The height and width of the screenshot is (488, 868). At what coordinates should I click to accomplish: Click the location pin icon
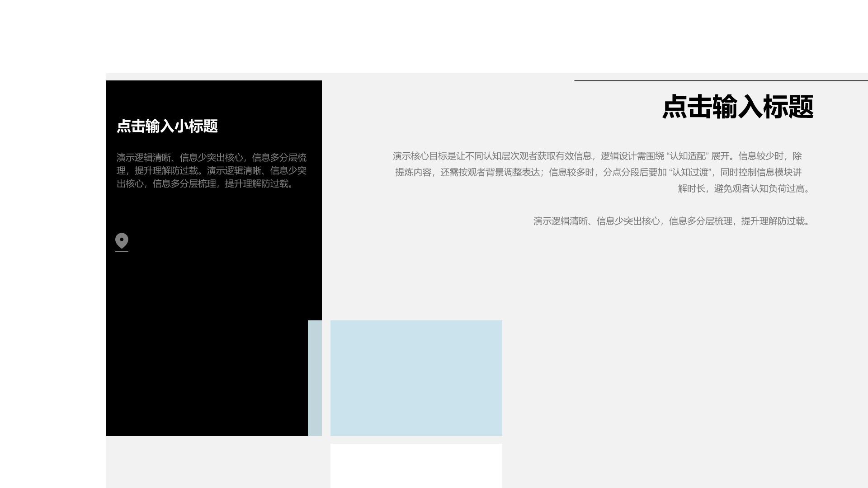coord(122,242)
